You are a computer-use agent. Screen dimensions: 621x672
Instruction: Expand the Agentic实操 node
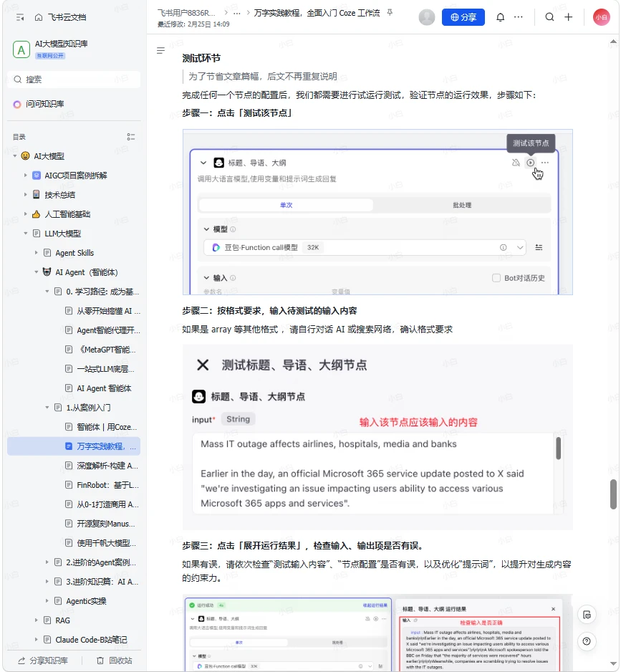click(47, 601)
